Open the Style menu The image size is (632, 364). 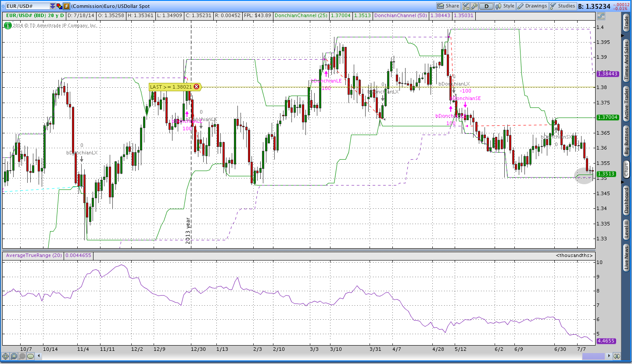(505, 6)
